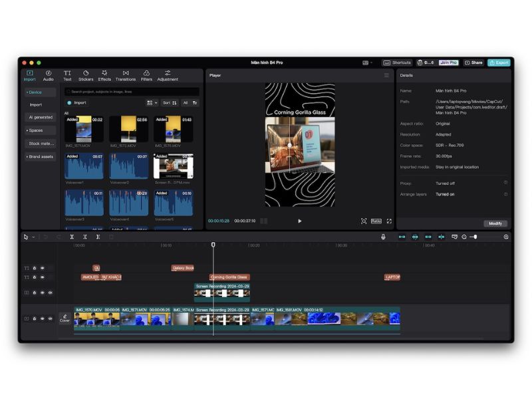Click the delete-right trim icon

tap(98, 237)
